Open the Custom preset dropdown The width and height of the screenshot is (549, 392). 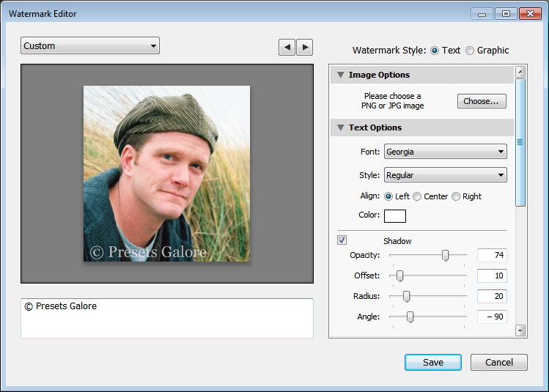(x=90, y=46)
